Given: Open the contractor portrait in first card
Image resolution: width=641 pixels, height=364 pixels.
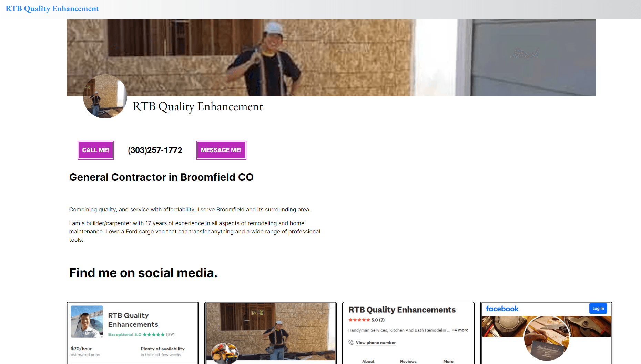Looking at the screenshot, I should 87,322.
